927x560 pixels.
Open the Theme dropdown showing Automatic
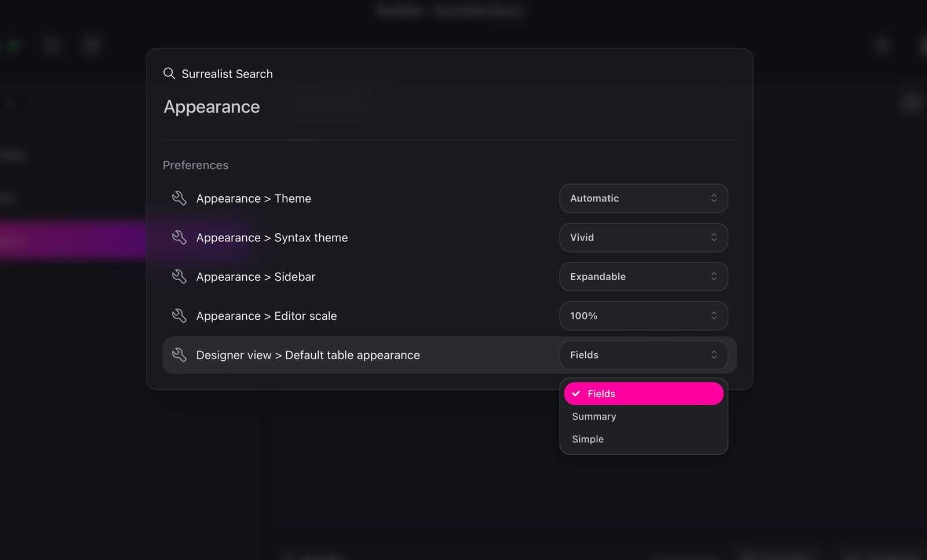tap(643, 198)
